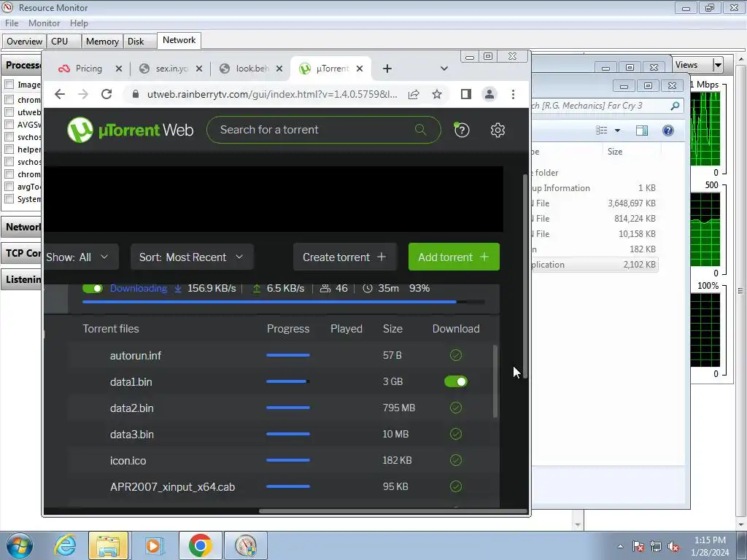The width and height of the screenshot is (747, 560).
Task: Open Explorer help icon
Action: tap(668, 131)
